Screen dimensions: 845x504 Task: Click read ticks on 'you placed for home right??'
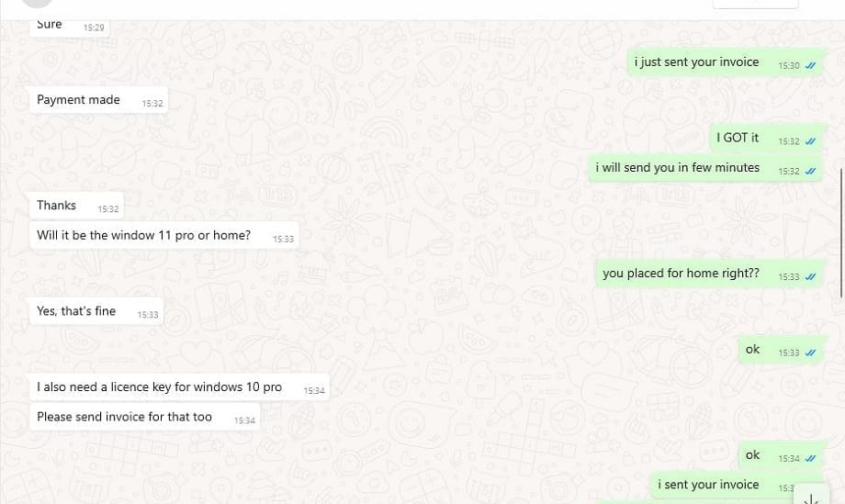810,276
